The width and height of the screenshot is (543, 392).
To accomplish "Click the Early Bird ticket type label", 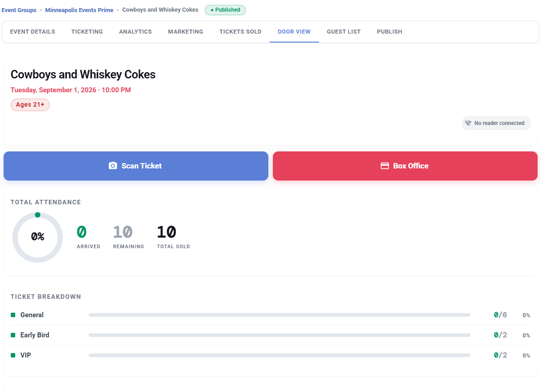I will [x=35, y=335].
